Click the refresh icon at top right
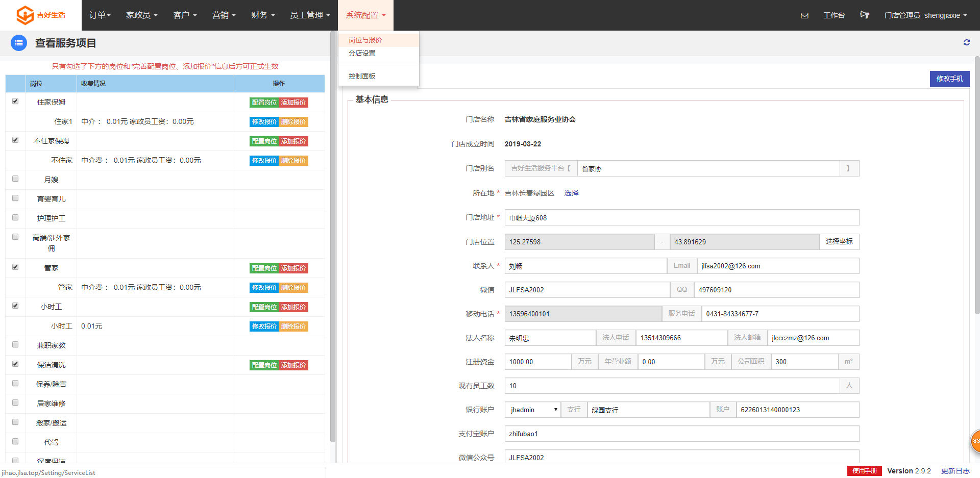Image resolution: width=980 pixels, height=478 pixels. pyautogui.click(x=966, y=42)
